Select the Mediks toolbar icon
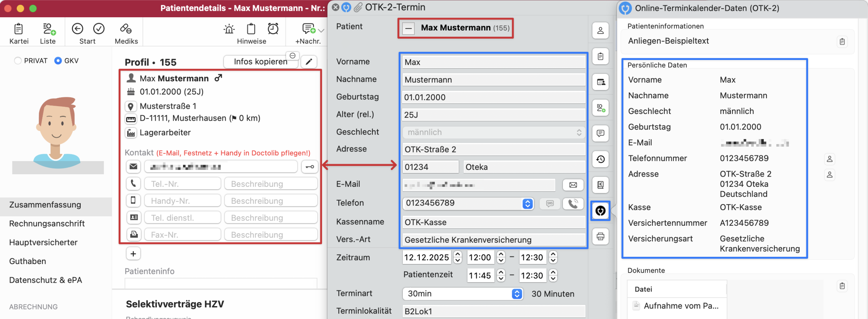The width and height of the screenshot is (868, 319). coord(126,32)
